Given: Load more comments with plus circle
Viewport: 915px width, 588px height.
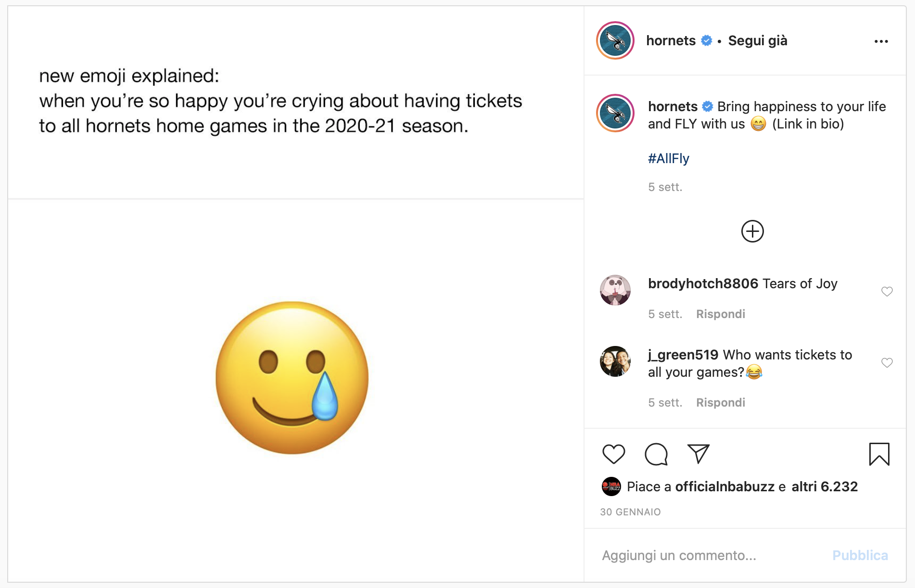Looking at the screenshot, I should (752, 231).
